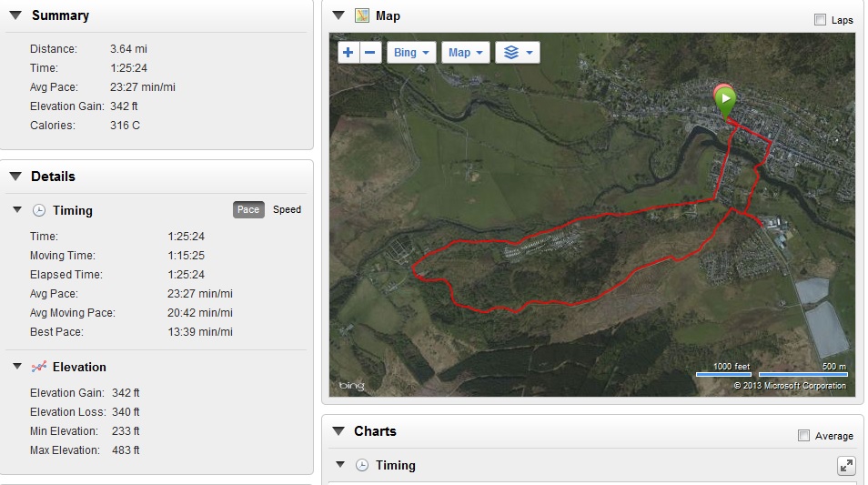Click the green start marker pin

(x=725, y=99)
